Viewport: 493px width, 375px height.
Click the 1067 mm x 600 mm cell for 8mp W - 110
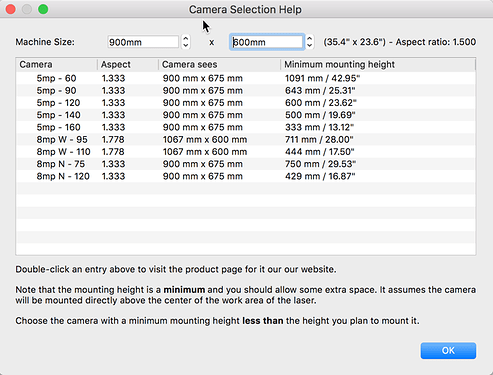coord(205,152)
